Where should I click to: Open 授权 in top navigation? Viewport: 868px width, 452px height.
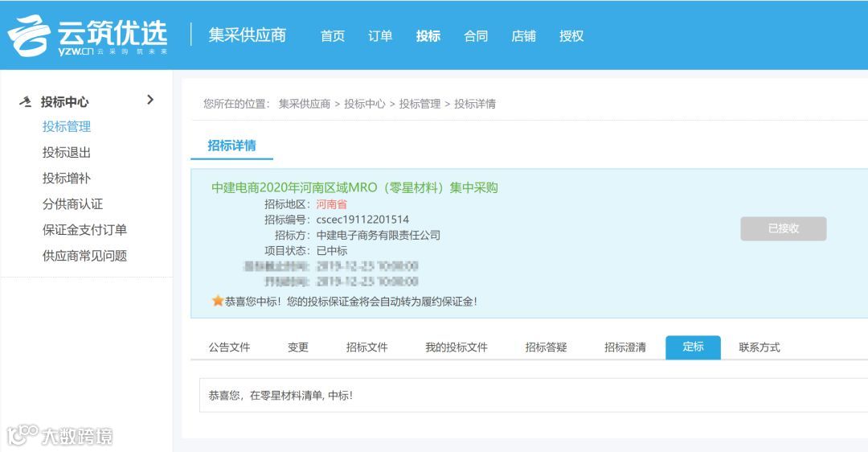pyautogui.click(x=571, y=36)
